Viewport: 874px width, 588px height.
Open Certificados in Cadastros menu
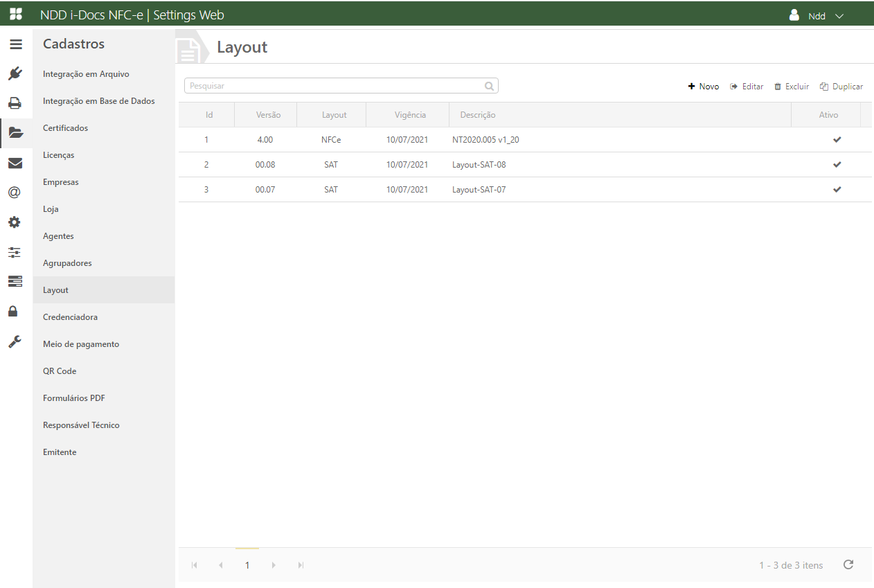tap(65, 128)
